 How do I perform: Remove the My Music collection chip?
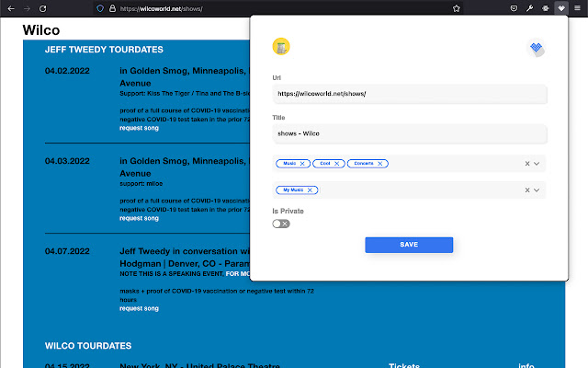point(310,190)
